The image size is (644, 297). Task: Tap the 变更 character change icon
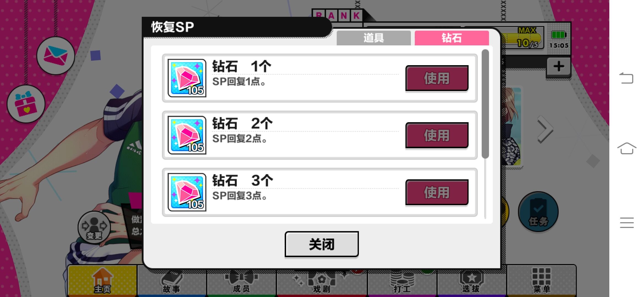coord(94,227)
